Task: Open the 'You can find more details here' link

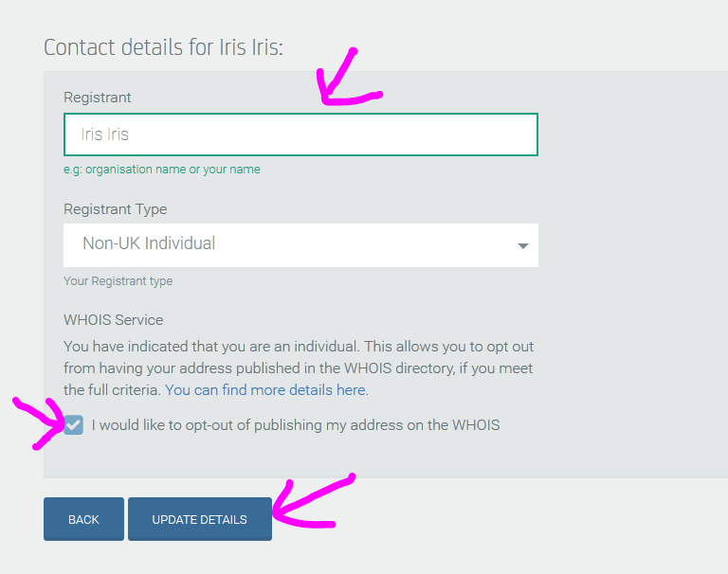Action: 265,390
